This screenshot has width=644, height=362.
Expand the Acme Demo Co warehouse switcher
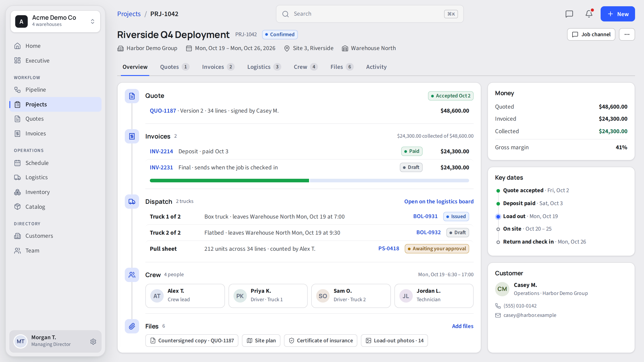coord(55,21)
